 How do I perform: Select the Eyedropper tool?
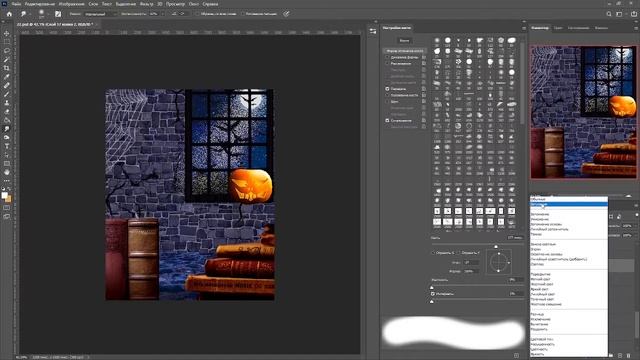pos(7,77)
